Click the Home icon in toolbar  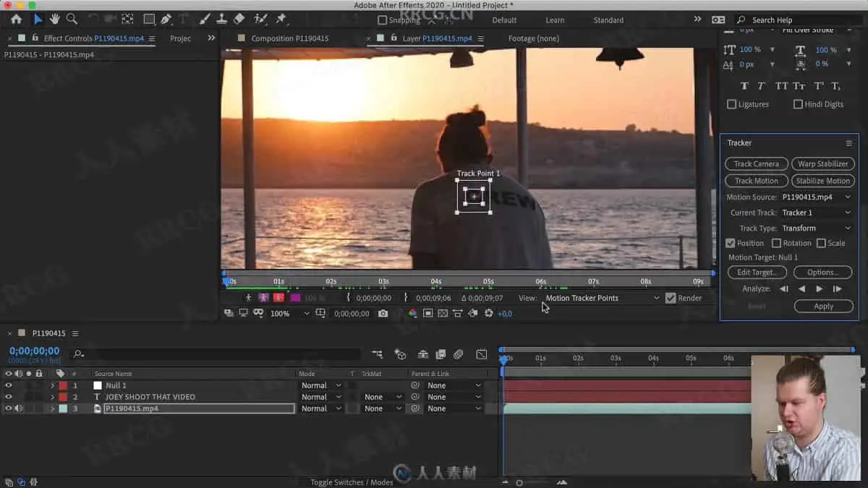coord(16,20)
